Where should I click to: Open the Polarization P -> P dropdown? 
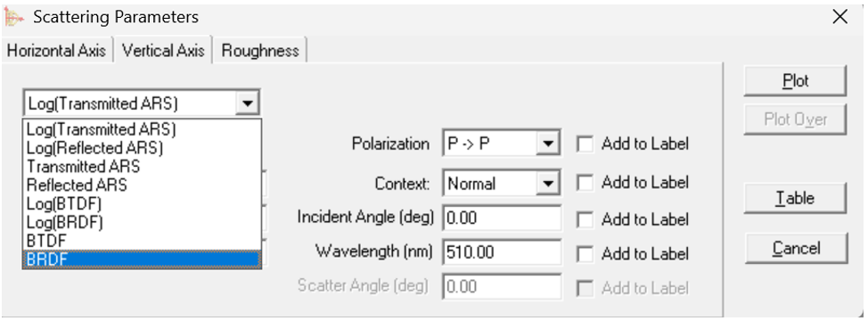547,144
